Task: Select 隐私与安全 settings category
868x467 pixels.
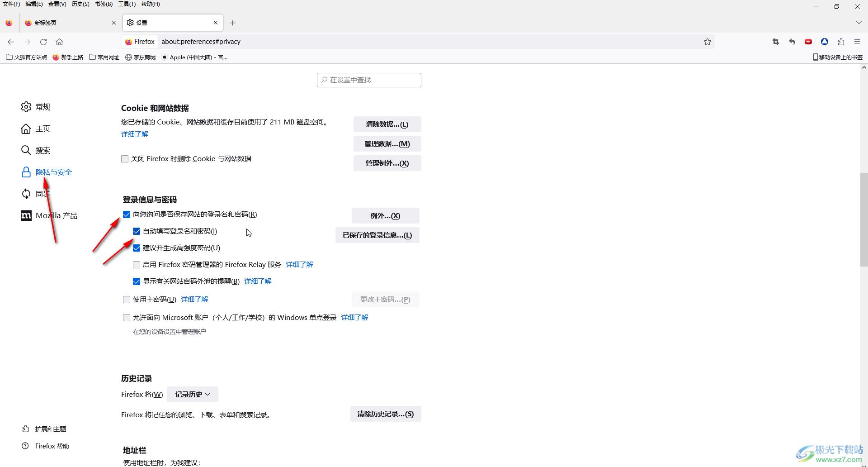Action: pyautogui.click(x=47, y=172)
